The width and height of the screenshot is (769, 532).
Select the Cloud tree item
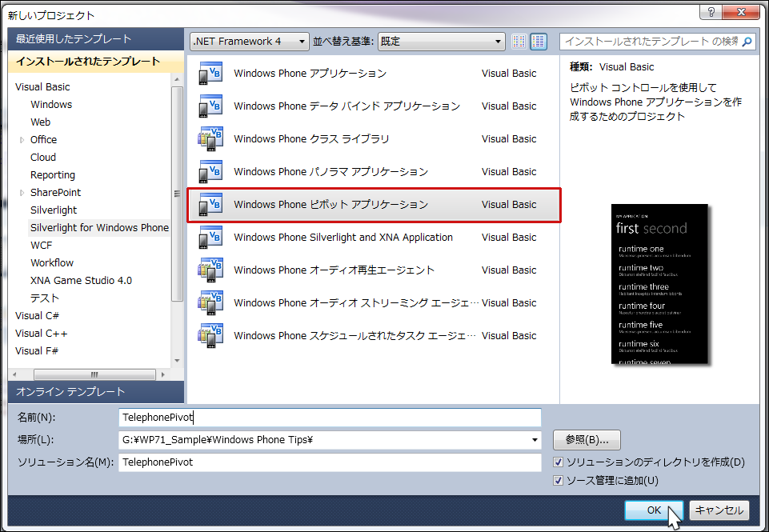pyautogui.click(x=43, y=158)
